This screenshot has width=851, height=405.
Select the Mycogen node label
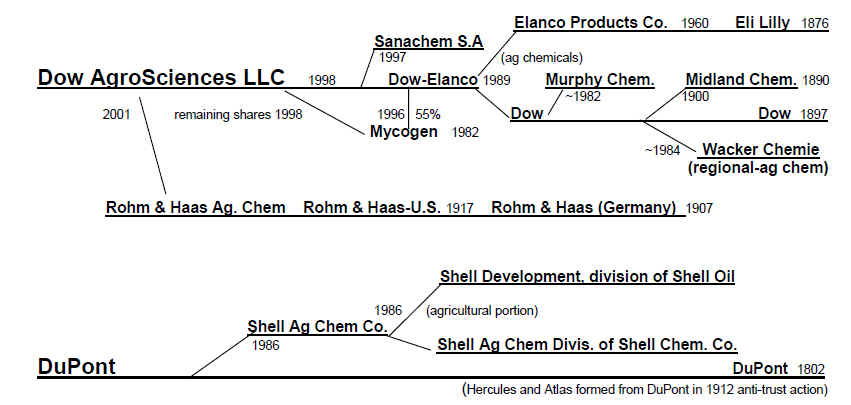(x=404, y=131)
